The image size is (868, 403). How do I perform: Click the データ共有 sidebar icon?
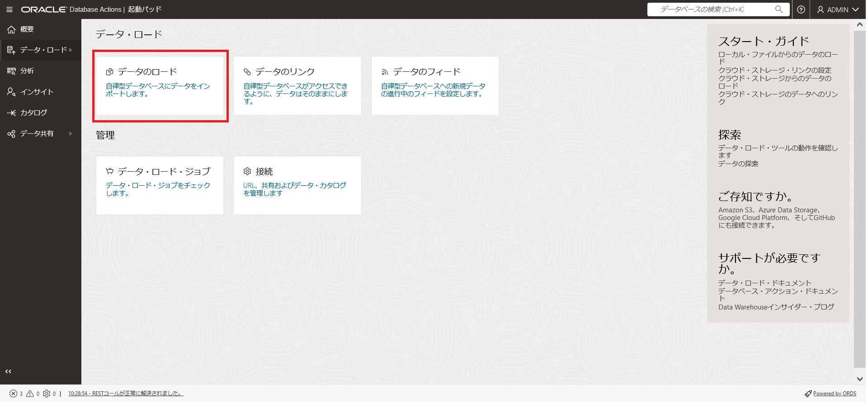click(x=11, y=134)
